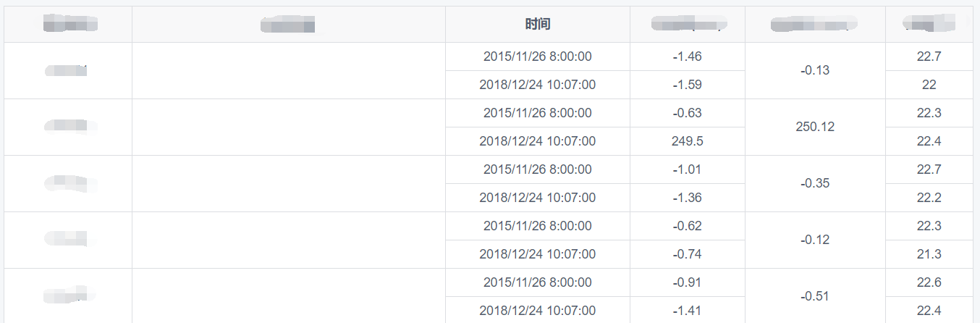Click the cell with value -0.62
The width and height of the screenshot is (980, 323).
(687, 226)
